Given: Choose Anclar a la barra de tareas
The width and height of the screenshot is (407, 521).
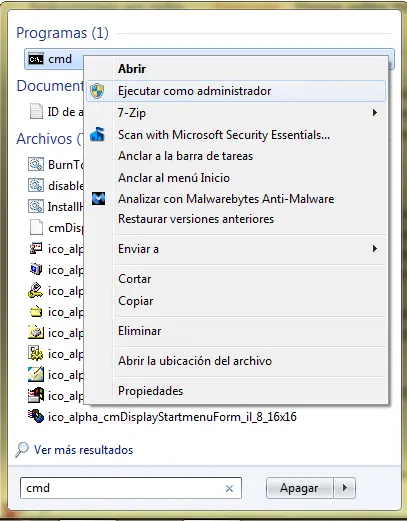Looking at the screenshot, I should click(x=185, y=156).
